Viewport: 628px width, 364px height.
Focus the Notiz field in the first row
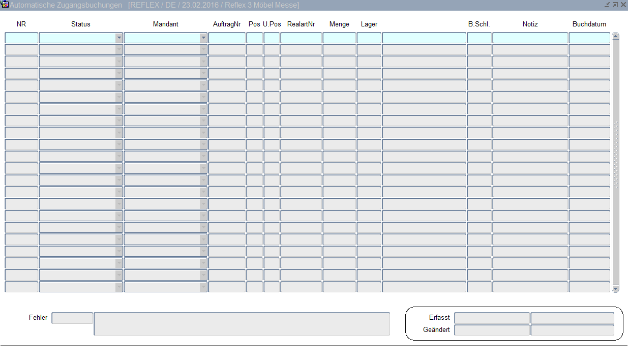[x=530, y=38]
